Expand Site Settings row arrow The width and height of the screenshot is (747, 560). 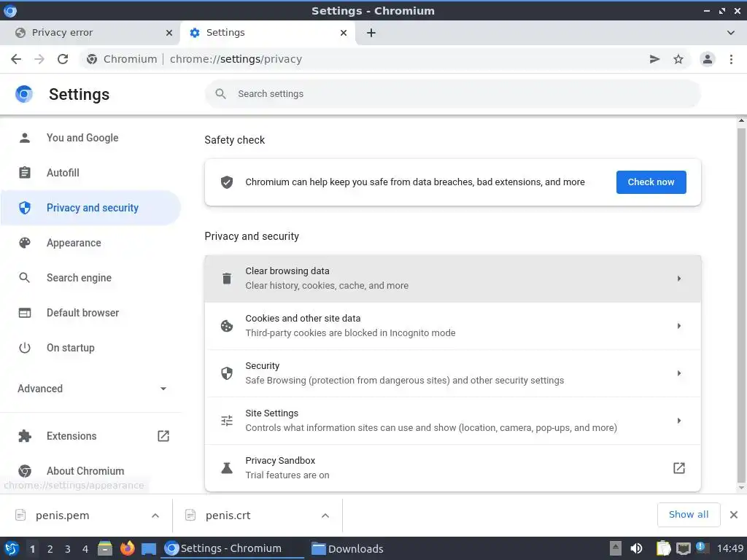coord(679,421)
